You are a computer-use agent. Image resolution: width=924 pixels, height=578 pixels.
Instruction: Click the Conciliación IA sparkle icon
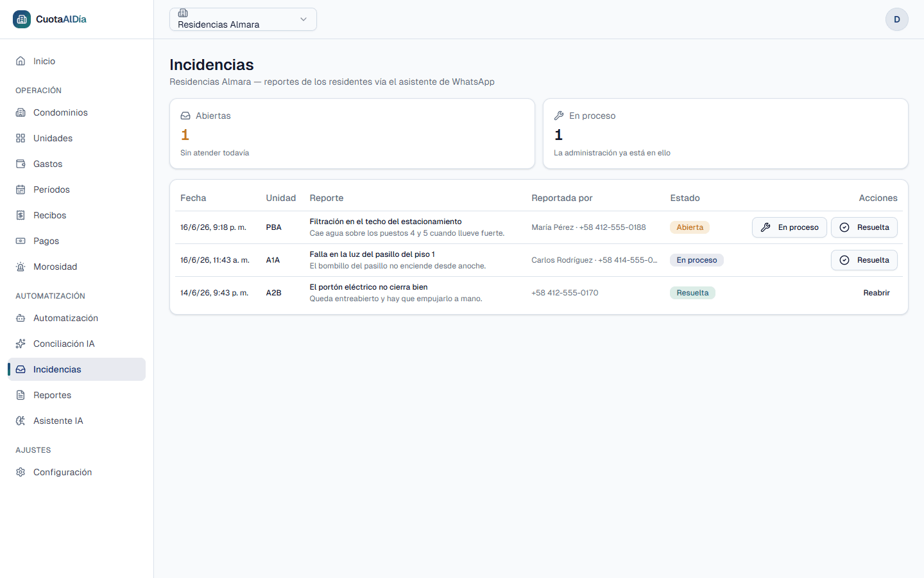tap(21, 344)
